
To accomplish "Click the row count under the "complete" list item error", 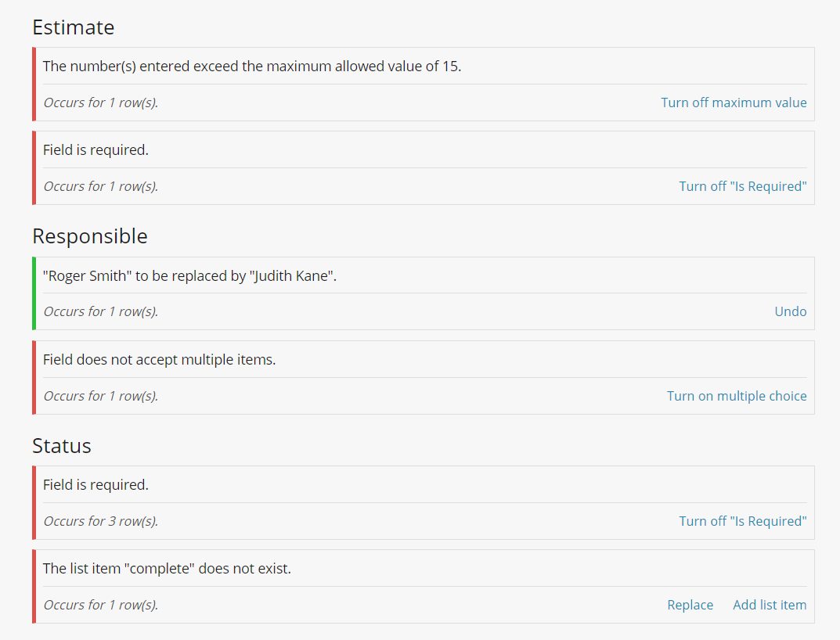I will pos(101,605).
